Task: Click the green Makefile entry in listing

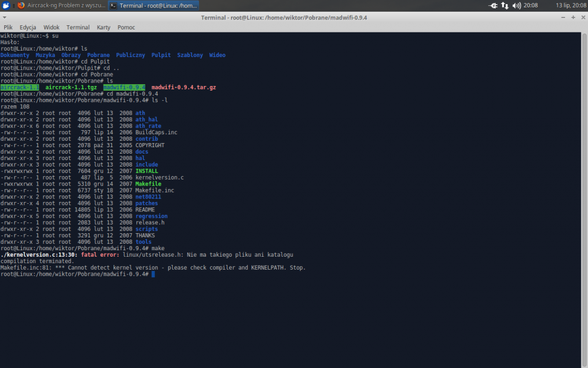Action: click(x=149, y=184)
